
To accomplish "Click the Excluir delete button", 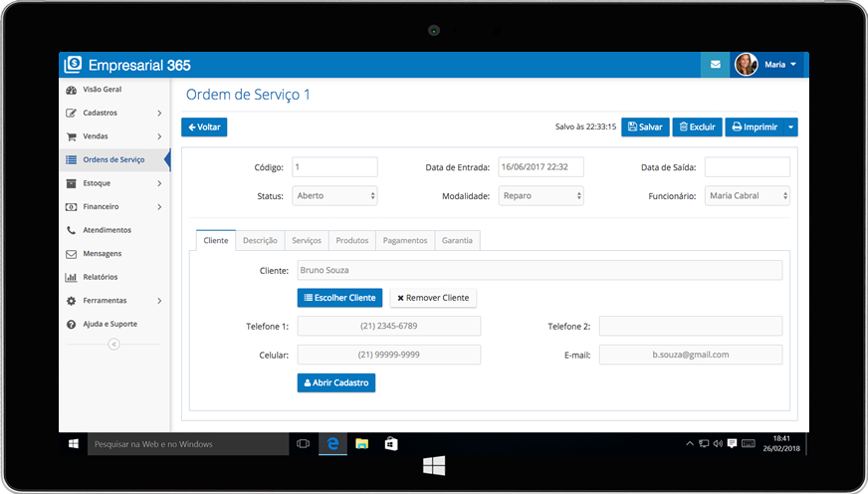I will (x=697, y=126).
